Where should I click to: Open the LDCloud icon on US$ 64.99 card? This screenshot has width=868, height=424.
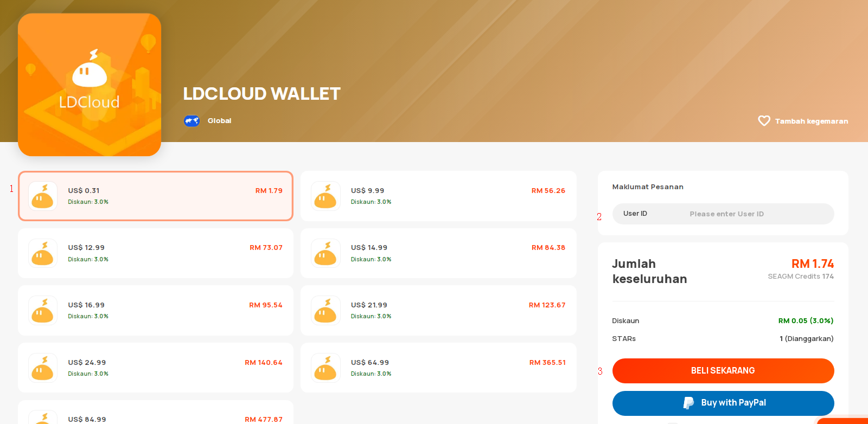tap(325, 368)
